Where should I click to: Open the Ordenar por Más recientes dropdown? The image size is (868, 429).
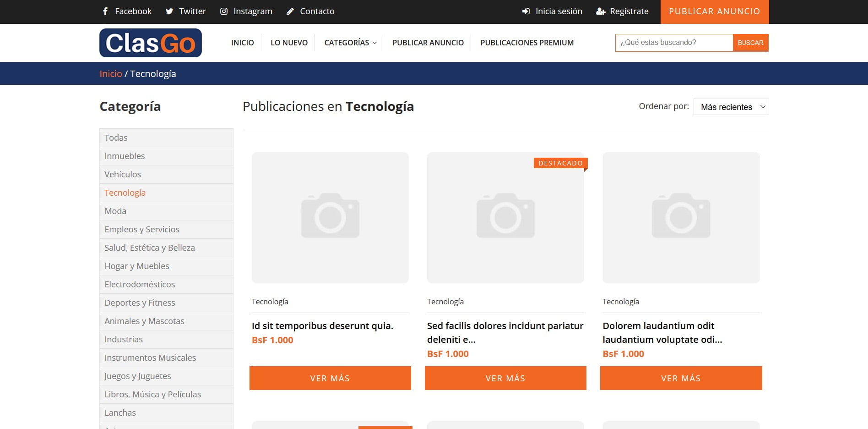(x=731, y=107)
